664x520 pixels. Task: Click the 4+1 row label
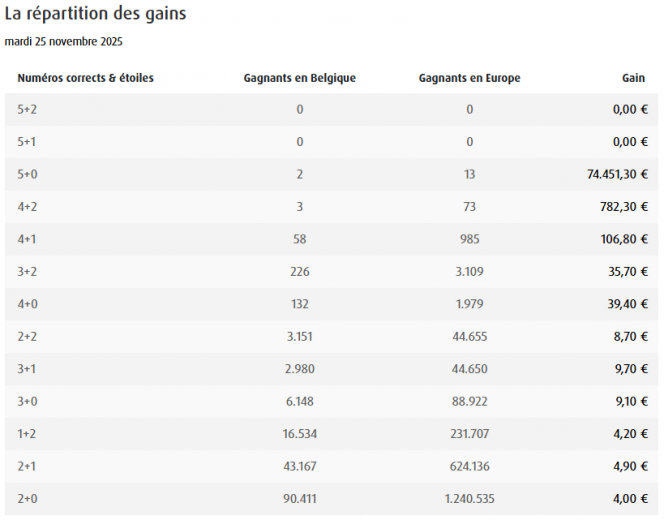[x=27, y=239]
